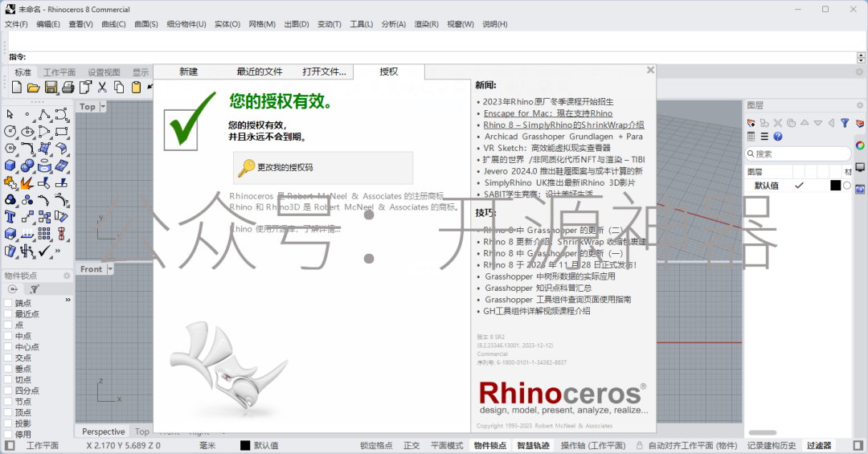Image resolution: width=868 pixels, height=454 pixels.
Task: Toggle 智慧轨迹 in status bar
Action: [x=534, y=446]
